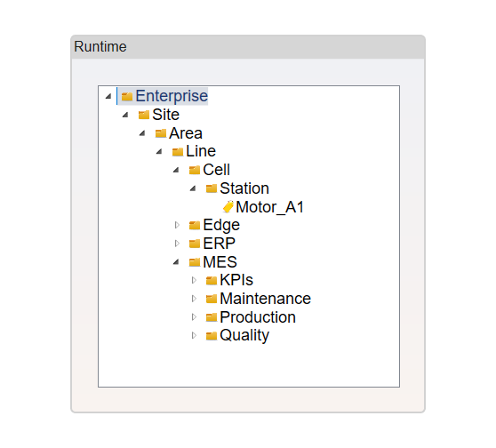Click the Runtime panel header
The image size is (496, 448).
pos(248,47)
